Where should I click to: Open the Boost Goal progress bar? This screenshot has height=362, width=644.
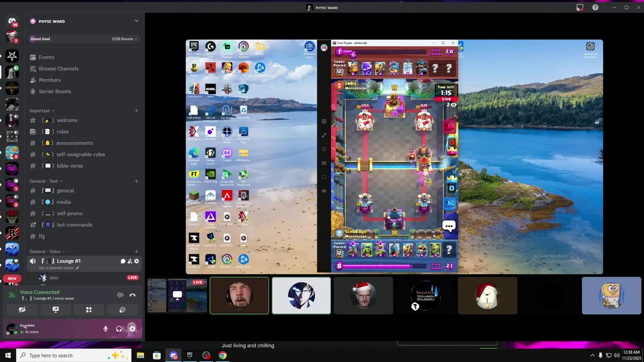point(84,39)
